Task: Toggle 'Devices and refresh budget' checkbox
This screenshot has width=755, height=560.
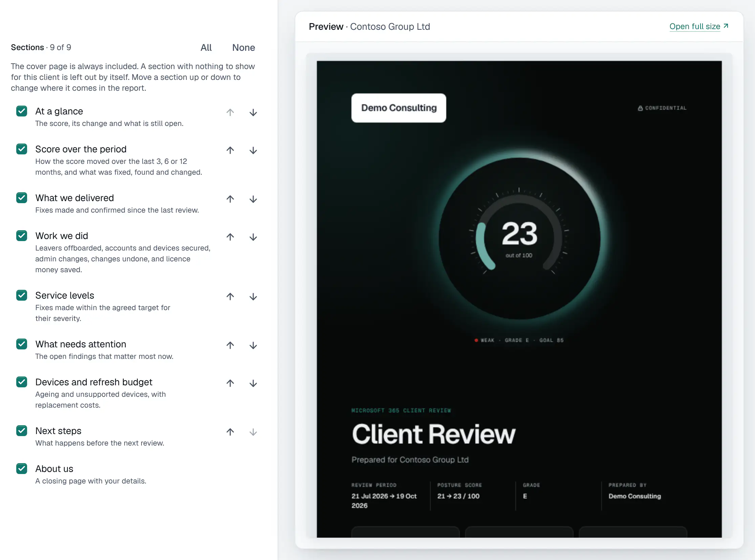Action: [22, 382]
